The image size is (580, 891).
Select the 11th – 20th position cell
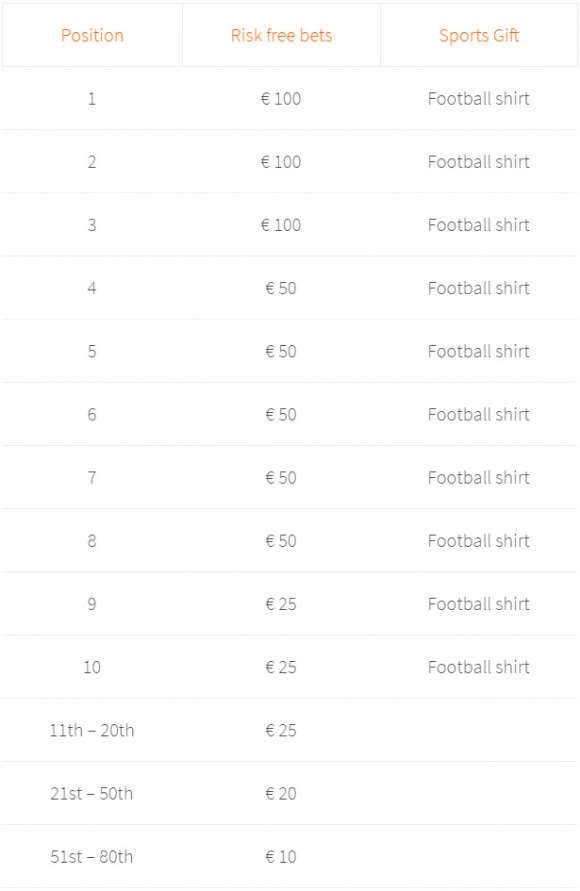92,730
